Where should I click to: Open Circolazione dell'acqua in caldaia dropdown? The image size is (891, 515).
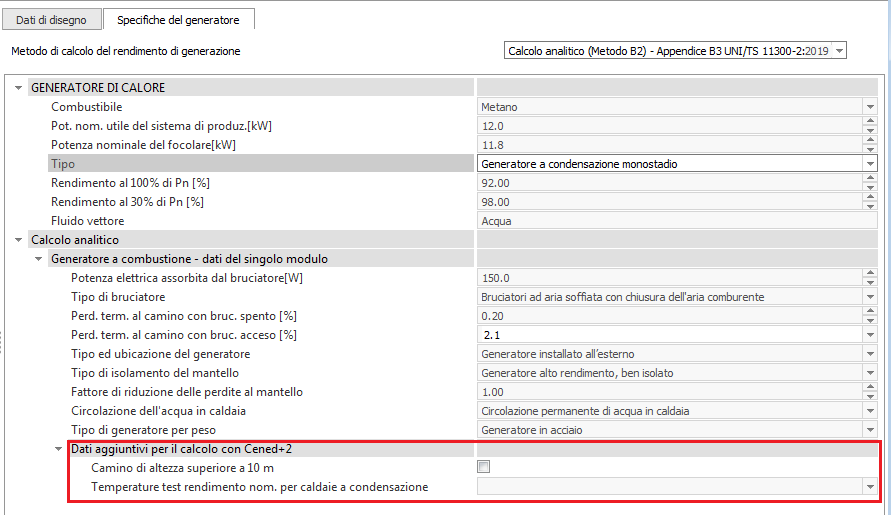click(868, 411)
